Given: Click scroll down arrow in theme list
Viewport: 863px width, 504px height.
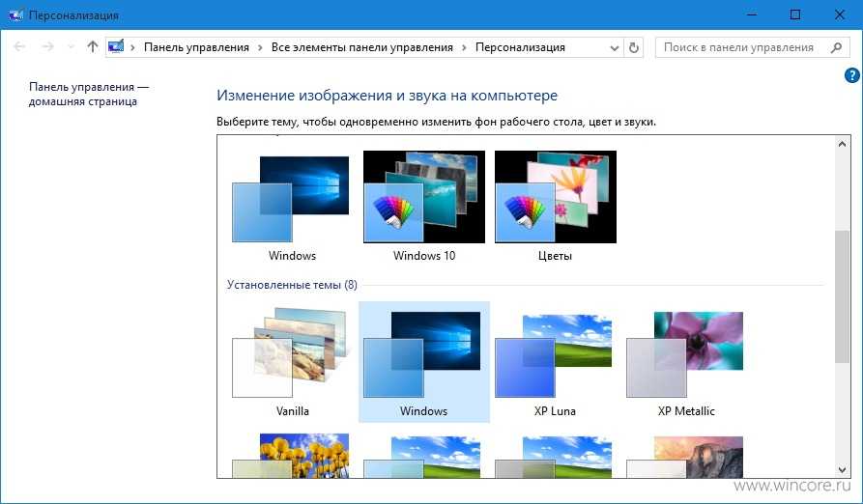Looking at the screenshot, I should point(842,469).
